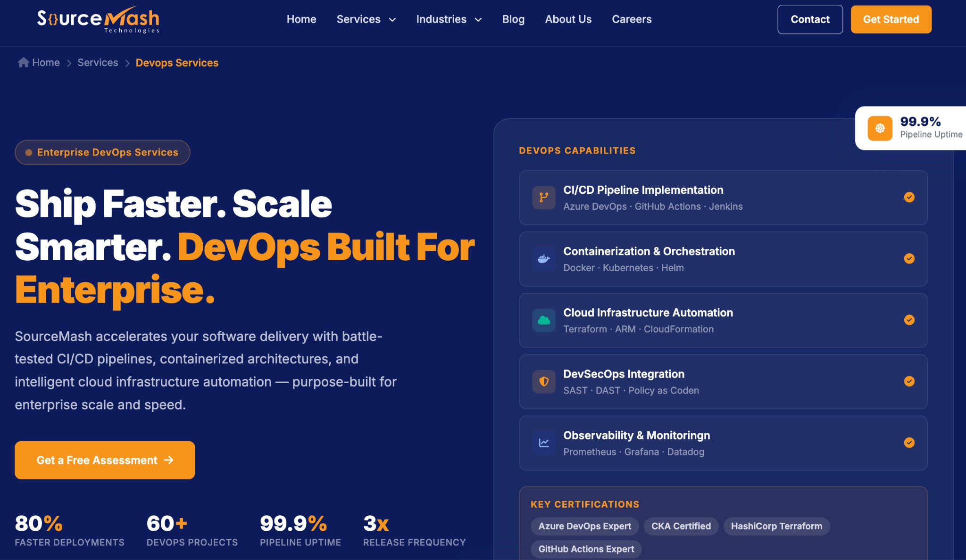This screenshot has width=966, height=560.
Task: Click the 'Ship Faster. Scale Smarter.' headline
Action: (x=174, y=225)
